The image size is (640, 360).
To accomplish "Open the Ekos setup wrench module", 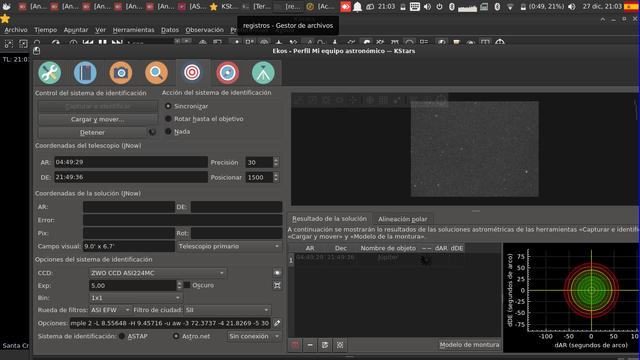I will click(50, 73).
